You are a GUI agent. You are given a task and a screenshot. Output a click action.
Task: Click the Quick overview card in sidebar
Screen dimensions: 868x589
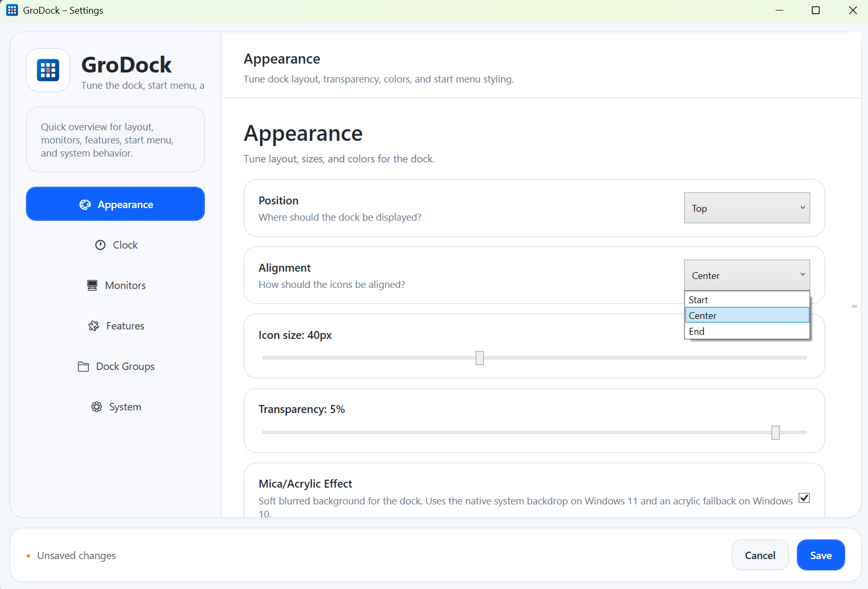tap(116, 140)
